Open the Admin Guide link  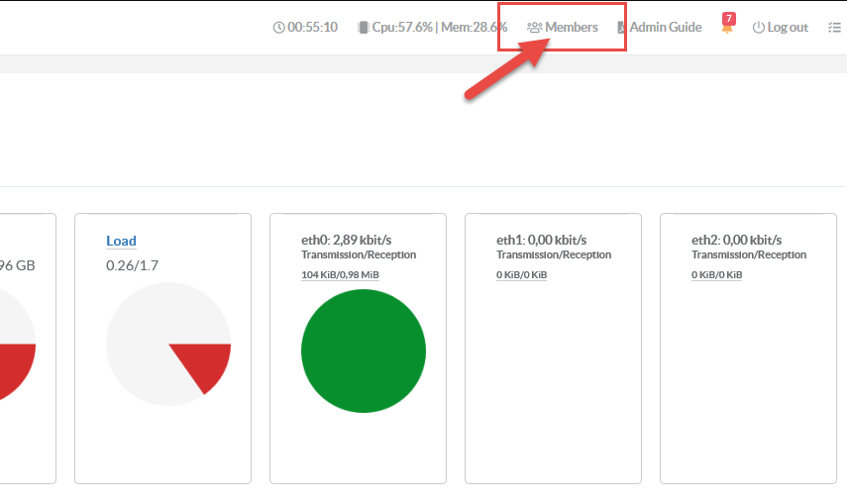[x=665, y=27]
